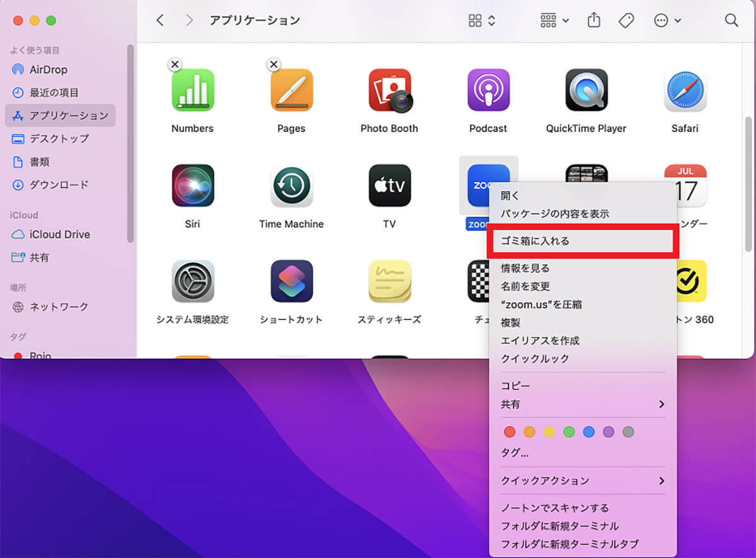The image size is (756, 558).
Task: Open QuickTime Player icon
Action: click(586, 90)
